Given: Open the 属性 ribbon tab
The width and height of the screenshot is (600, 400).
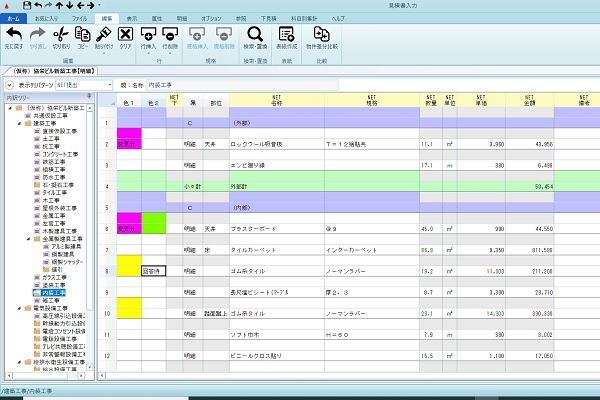Looking at the screenshot, I should coord(157,18).
